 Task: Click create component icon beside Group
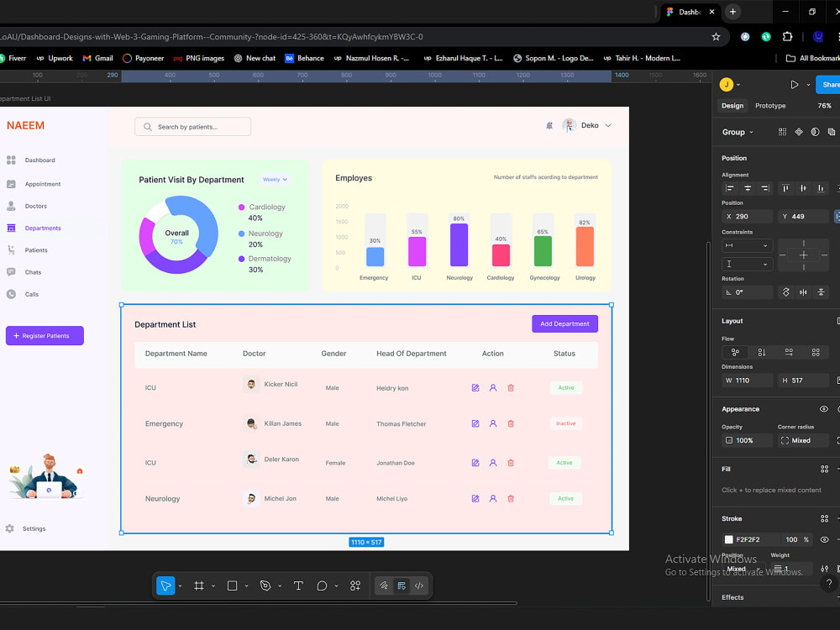click(x=799, y=132)
